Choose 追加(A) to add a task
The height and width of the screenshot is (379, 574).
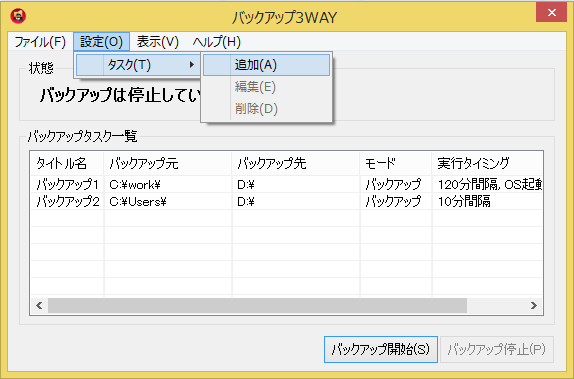pos(266,65)
